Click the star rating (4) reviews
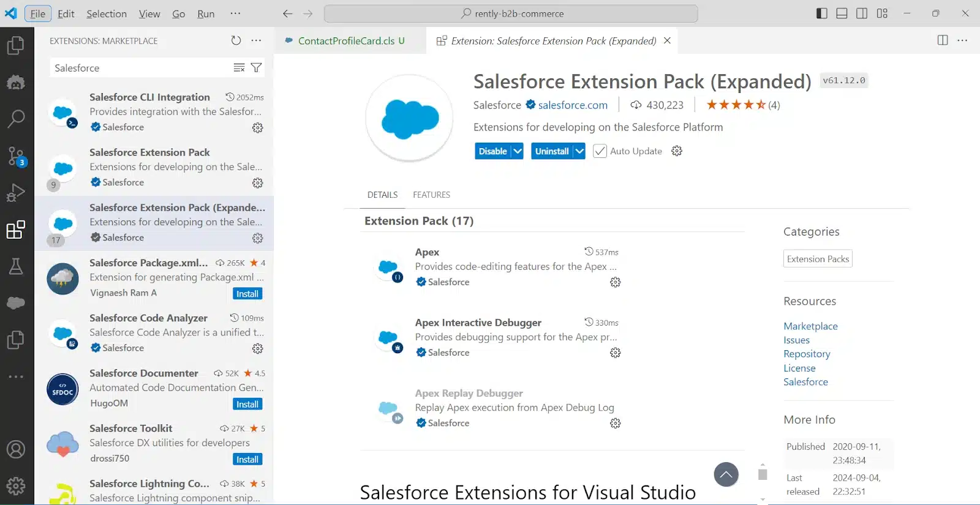Image resolution: width=980 pixels, height=505 pixels. tap(743, 105)
